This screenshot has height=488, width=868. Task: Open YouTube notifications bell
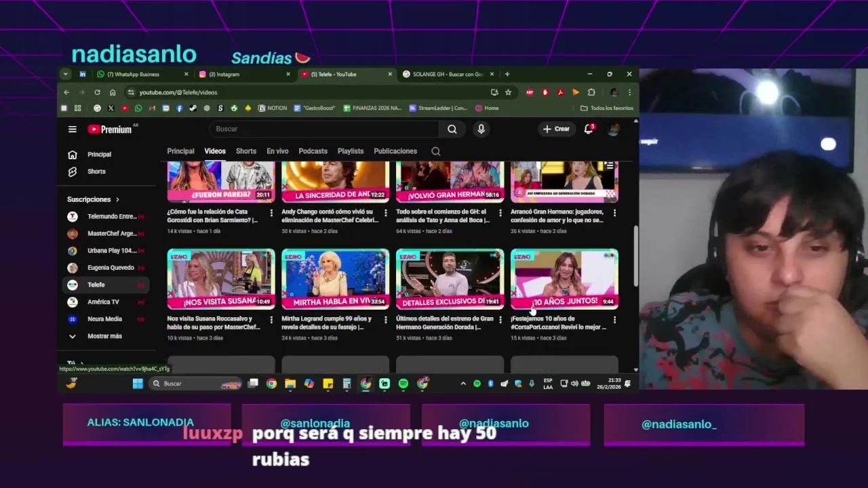pyautogui.click(x=589, y=129)
